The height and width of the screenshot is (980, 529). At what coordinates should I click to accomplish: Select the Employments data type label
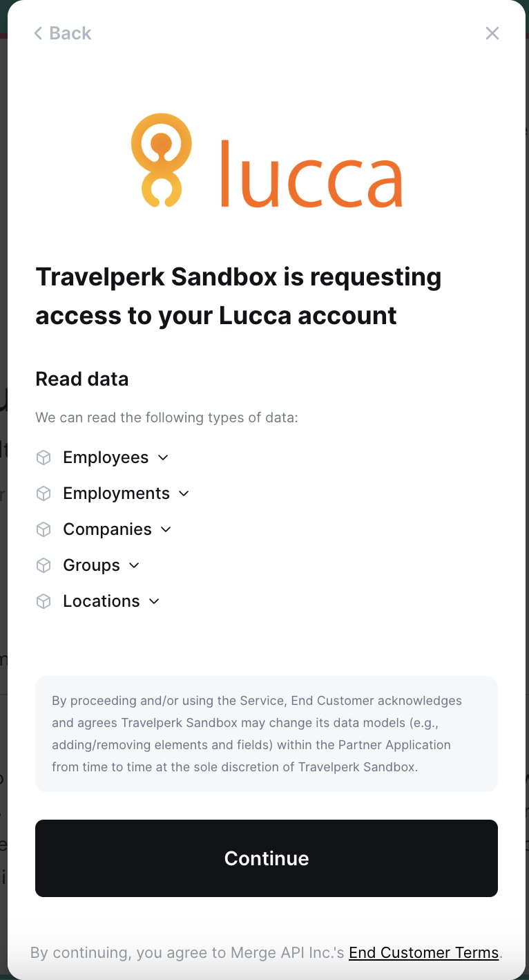[116, 493]
